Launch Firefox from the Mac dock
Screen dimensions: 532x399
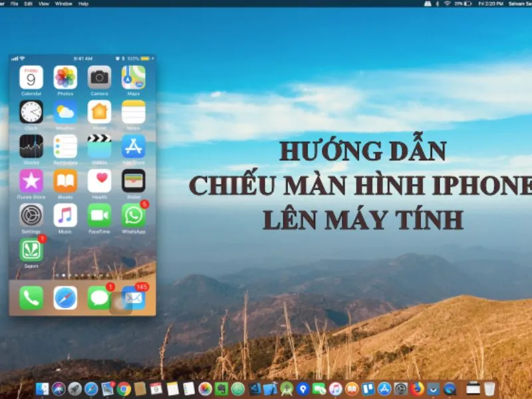pyautogui.click(x=417, y=389)
